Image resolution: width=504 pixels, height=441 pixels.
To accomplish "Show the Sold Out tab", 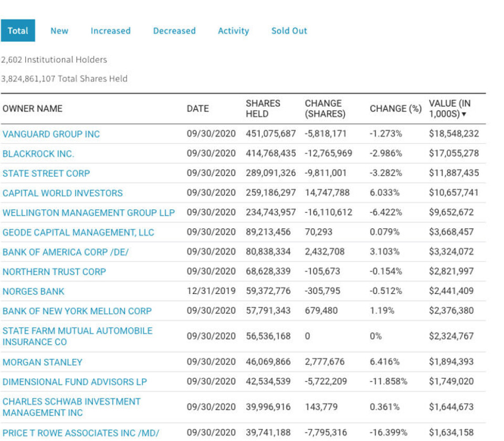I will [289, 31].
